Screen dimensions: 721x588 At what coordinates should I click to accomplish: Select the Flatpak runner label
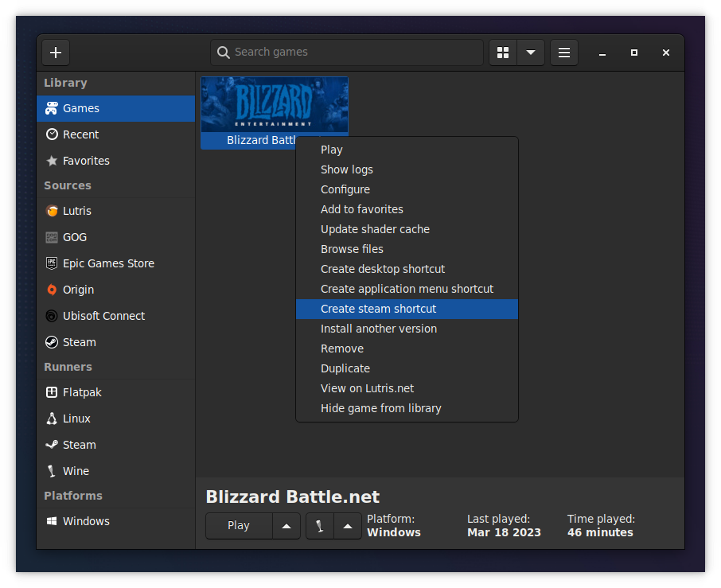pos(82,392)
